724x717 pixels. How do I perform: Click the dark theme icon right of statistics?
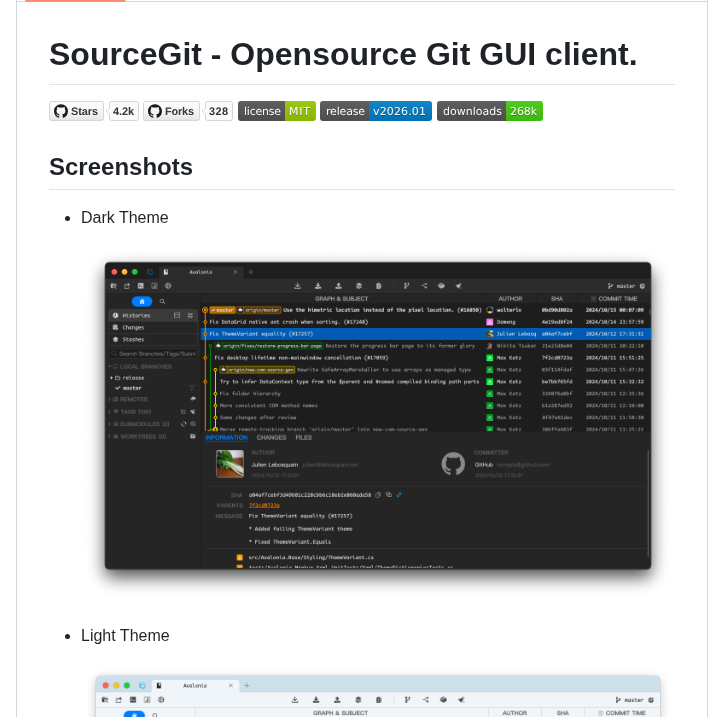click(168, 286)
